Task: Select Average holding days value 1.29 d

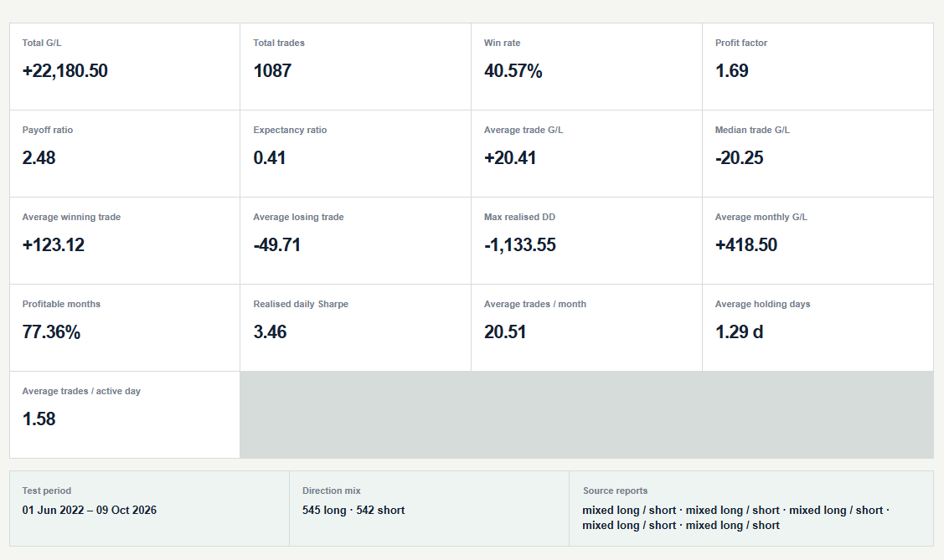Action: coord(740,332)
